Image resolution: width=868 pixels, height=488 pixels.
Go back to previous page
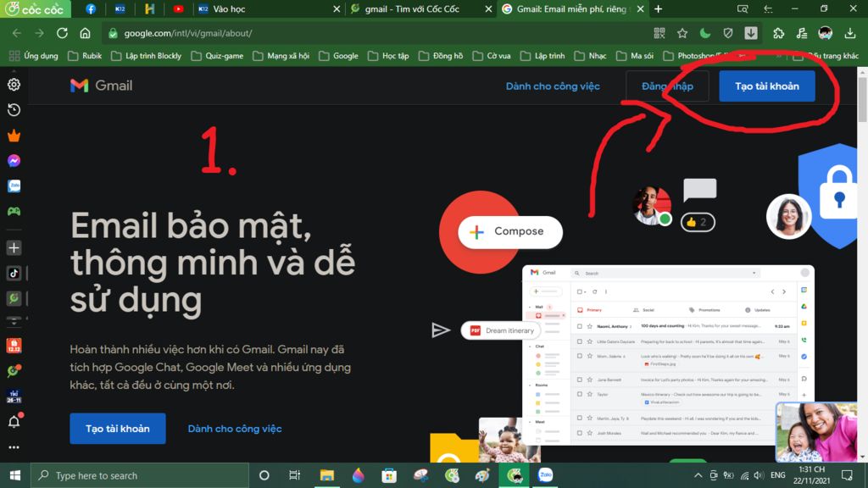(x=17, y=33)
